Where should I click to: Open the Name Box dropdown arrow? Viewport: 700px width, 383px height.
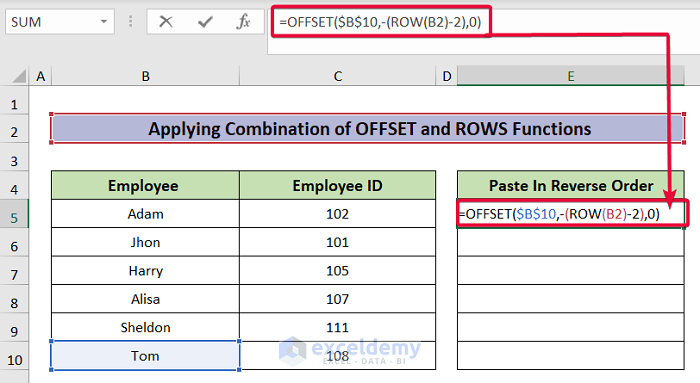click(x=104, y=21)
